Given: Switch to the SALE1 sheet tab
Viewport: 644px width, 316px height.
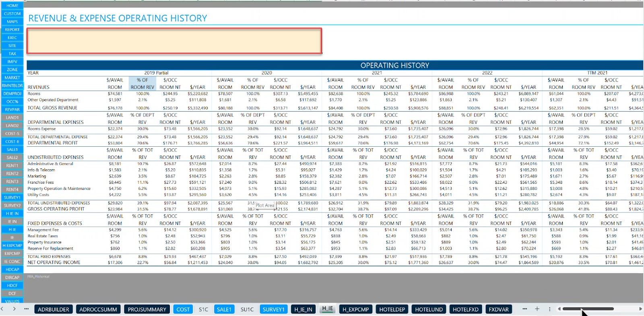Looking at the screenshot, I should point(224,310).
